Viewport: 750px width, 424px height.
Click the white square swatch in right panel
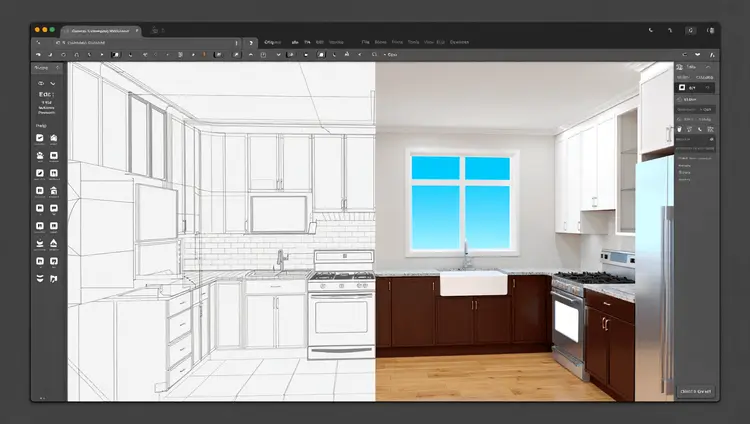point(683,88)
